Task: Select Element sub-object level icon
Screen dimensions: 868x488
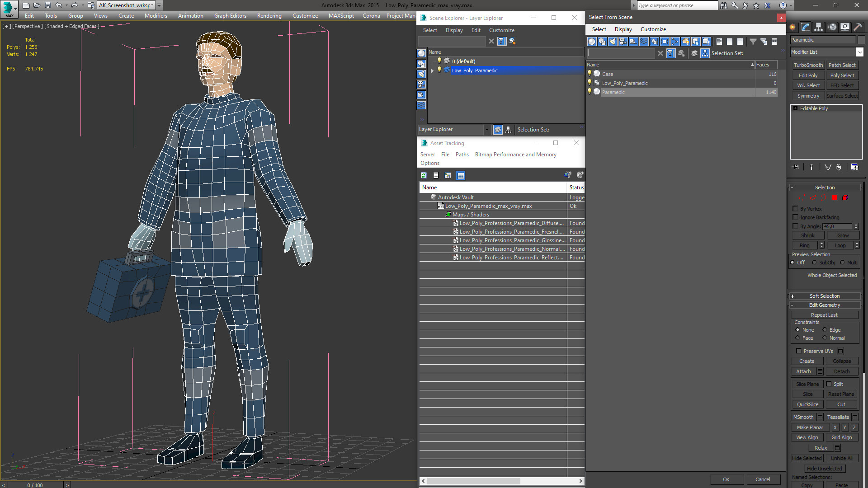Action: (845, 198)
